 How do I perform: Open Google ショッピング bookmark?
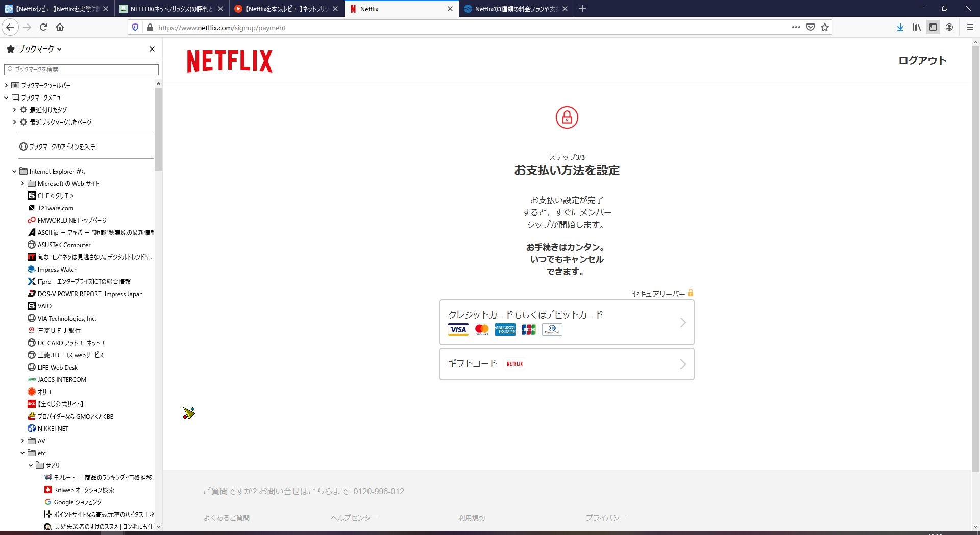point(73,502)
